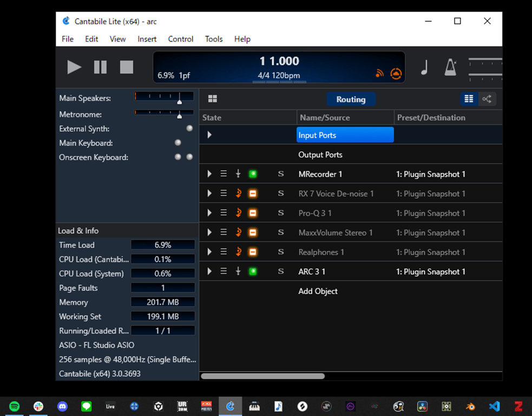This screenshot has height=416, width=532.
Task: Toggle RX 7 Voice De-noise orange bypass button
Action: point(253,193)
